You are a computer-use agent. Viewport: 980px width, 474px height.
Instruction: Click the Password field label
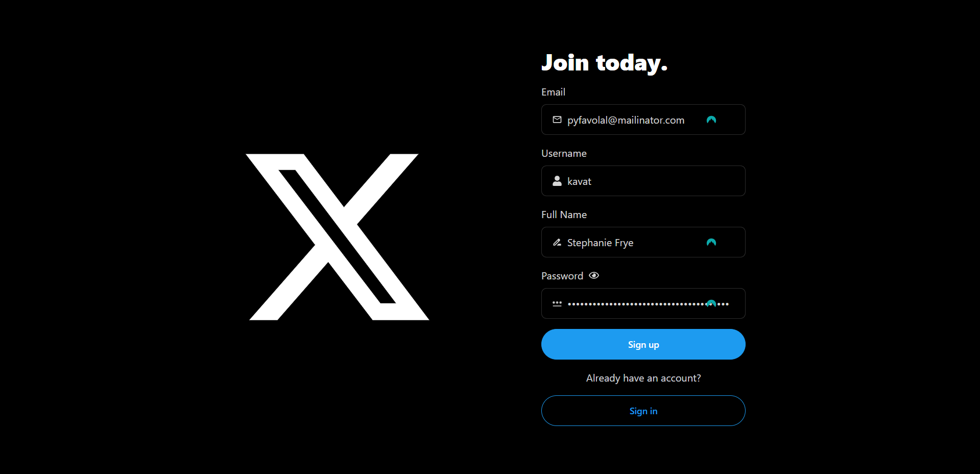pos(562,276)
